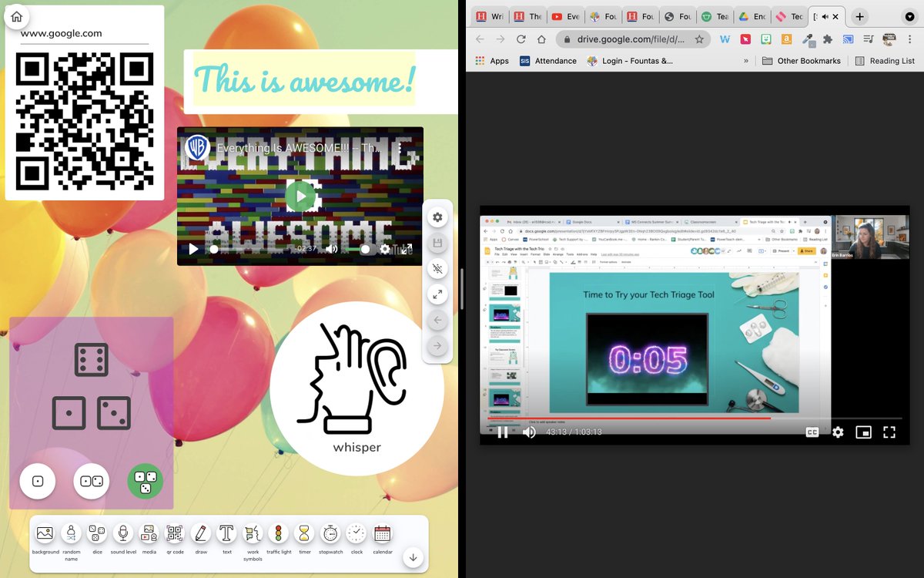
Task: Click the whisper work symbol
Action: 357,388
